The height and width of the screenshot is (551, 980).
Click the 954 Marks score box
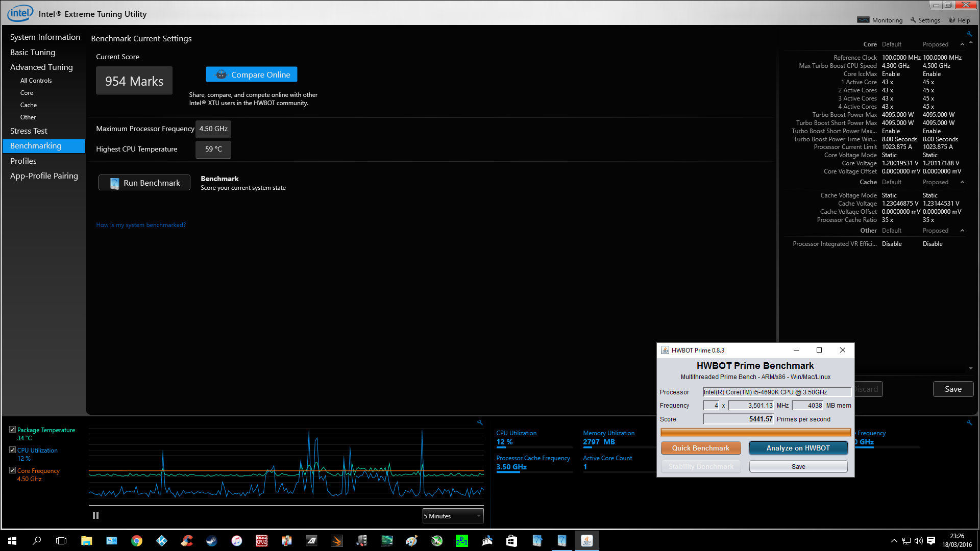[134, 81]
